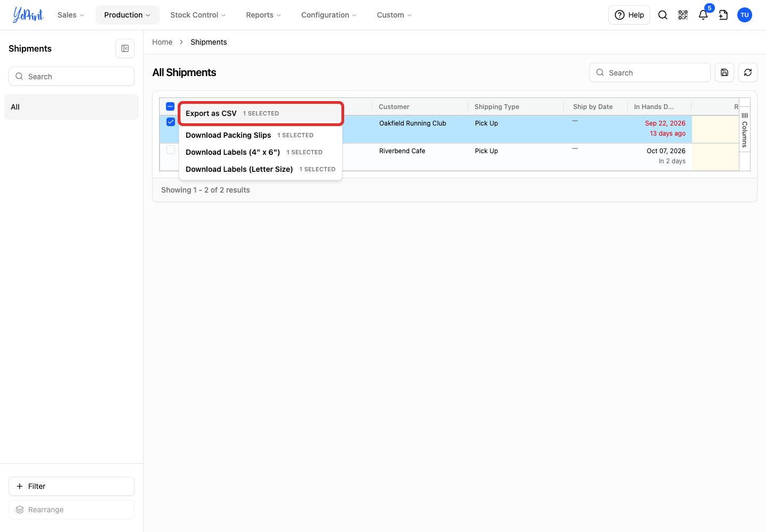Expand the Sales menu

pyautogui.click(x=71, y=15)
